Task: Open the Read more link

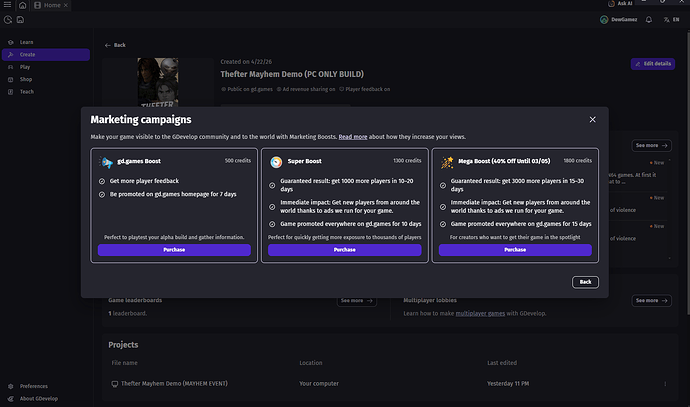Action: click(352, 137)
